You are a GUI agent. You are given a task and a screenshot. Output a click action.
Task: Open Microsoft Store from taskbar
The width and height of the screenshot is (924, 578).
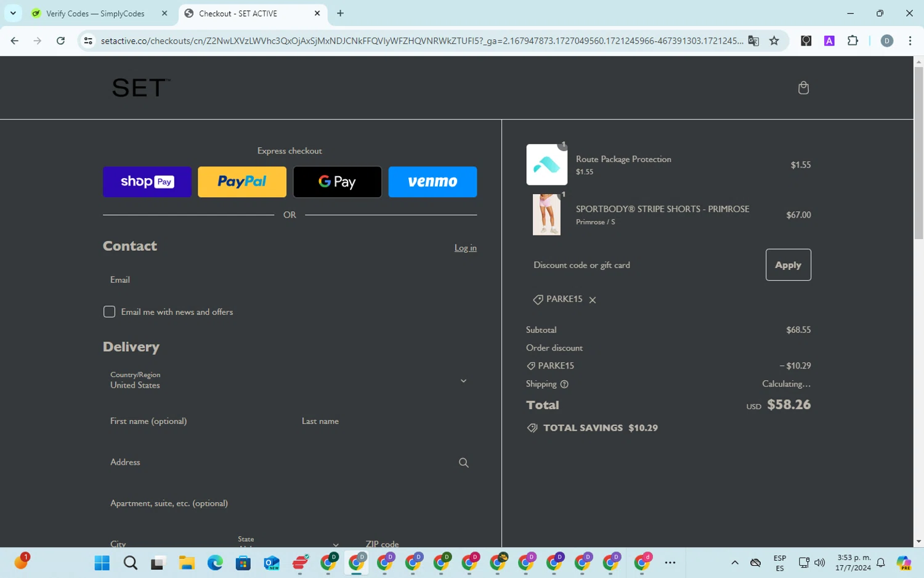click(243, 563)
